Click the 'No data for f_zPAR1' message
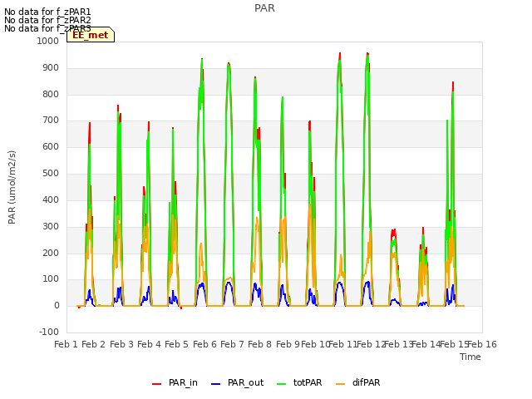 click(x=47, y=12)
